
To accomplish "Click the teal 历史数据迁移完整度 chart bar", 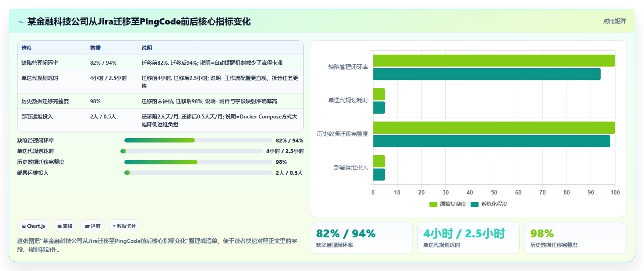I will 492,141.
